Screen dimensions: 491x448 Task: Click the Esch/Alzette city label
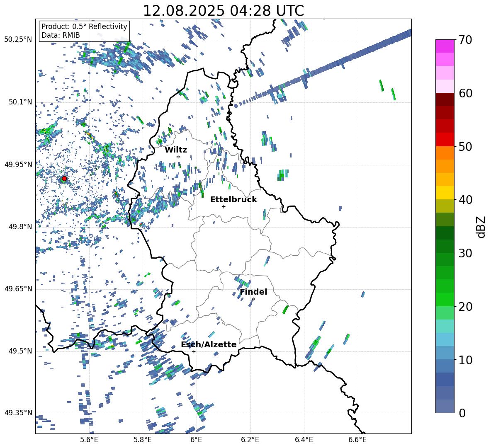(x=209, y=344)
